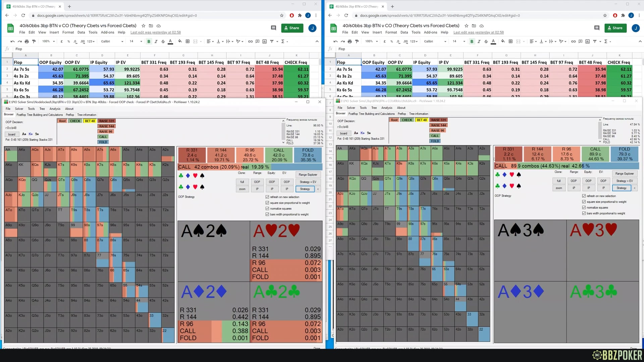The height and width of the screenshot is (362, 644).
Task: Insert a chart from the Sheets toolbar
Action: (264, 41)
